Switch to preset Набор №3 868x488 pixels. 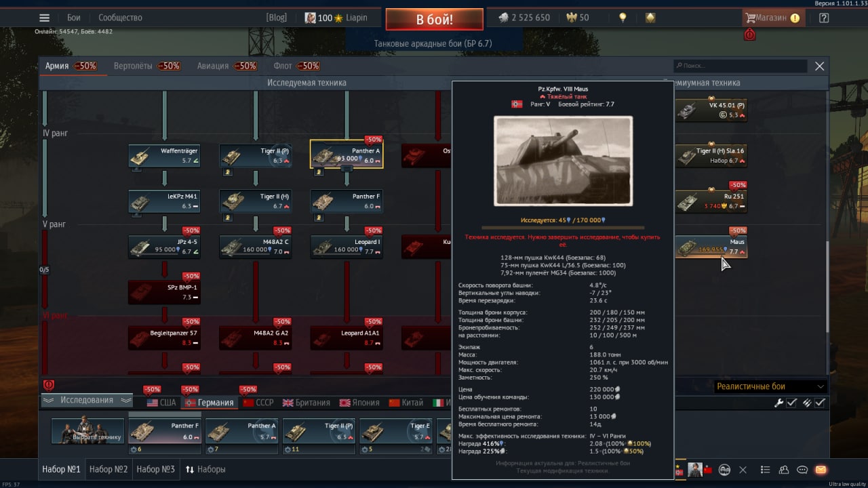(155, 469)
